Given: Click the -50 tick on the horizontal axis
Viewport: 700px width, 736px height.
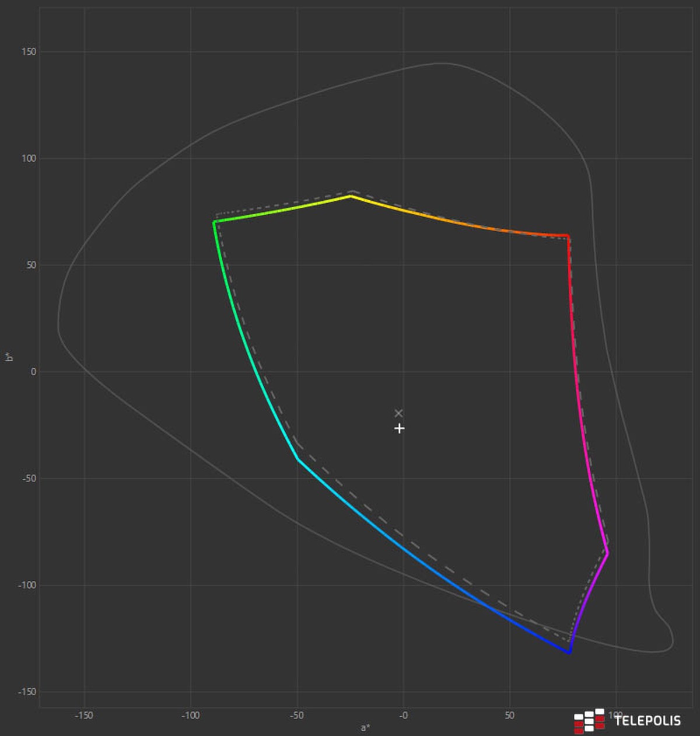Looking at the screenshot, I should click(297, 716).
